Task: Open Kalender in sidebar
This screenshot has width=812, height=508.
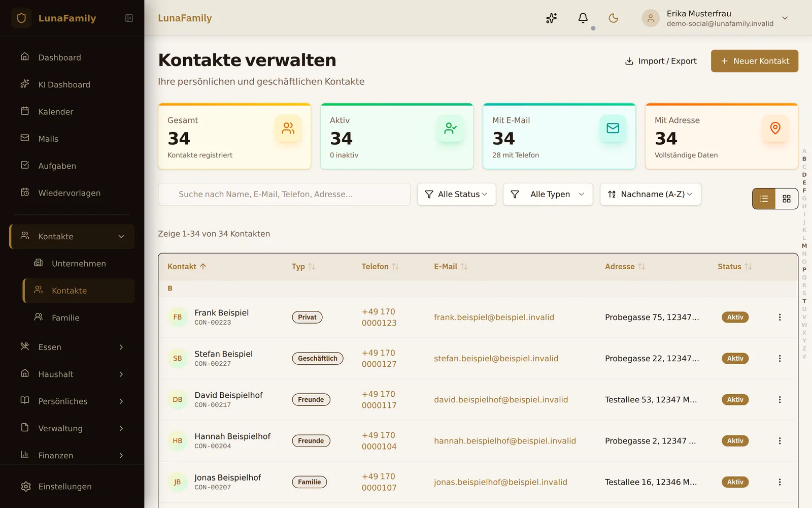Action: [x=73, y=112]
